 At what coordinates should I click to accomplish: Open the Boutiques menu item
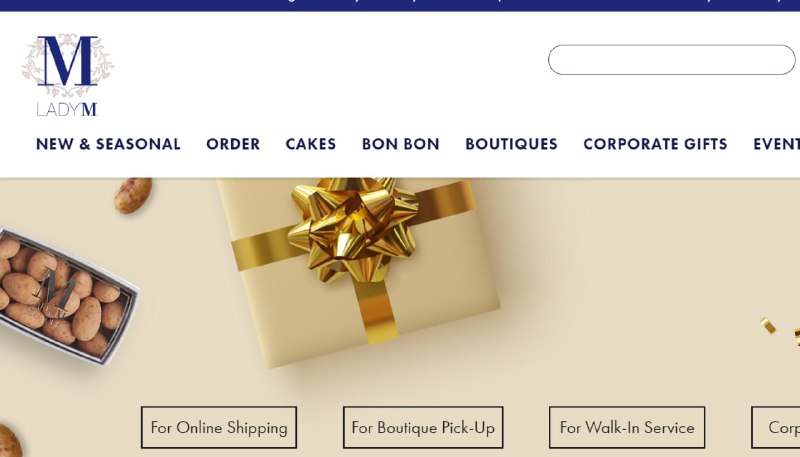511,144
